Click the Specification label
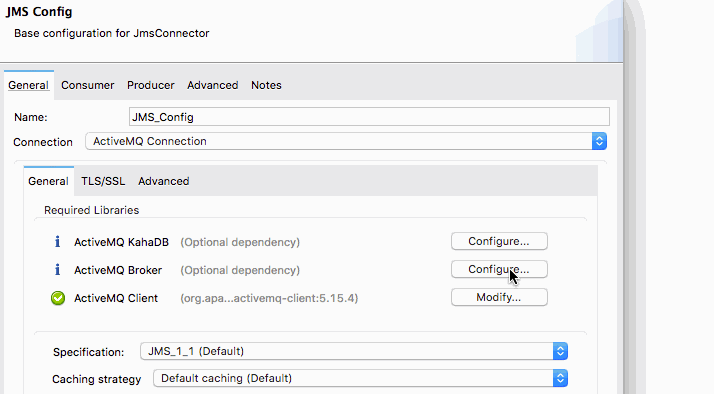 coord(88,352)
